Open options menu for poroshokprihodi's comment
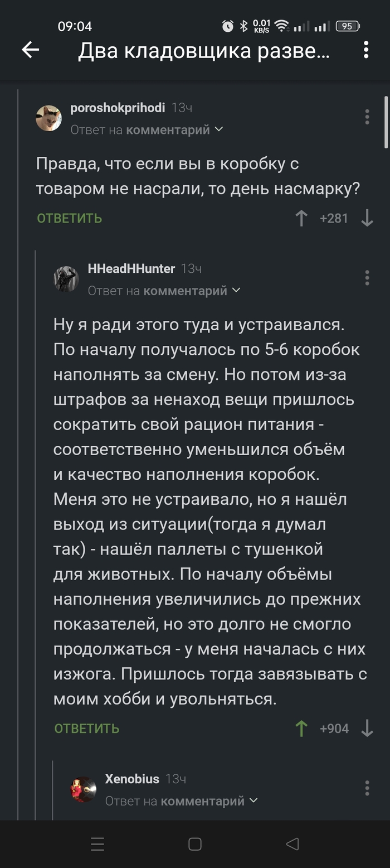This screenshot has height=868, width=390. click(367, 117)
